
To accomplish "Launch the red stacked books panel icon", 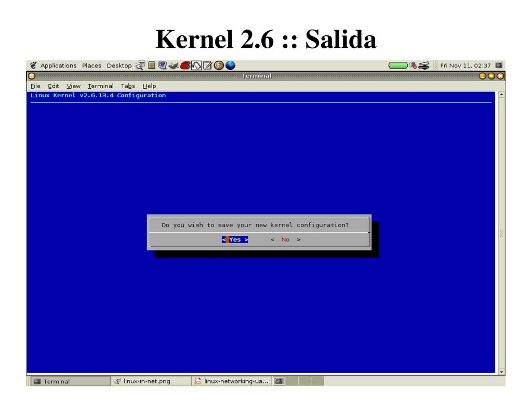I will (x=185, y=65).
